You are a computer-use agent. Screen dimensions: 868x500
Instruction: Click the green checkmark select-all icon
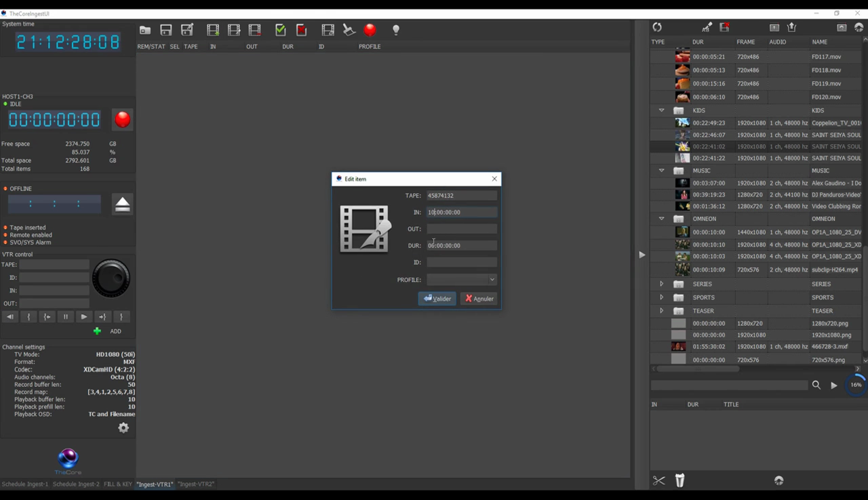281,30
